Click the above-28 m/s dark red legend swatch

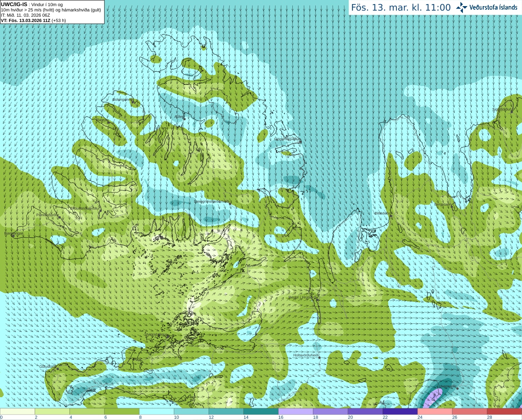504,411
